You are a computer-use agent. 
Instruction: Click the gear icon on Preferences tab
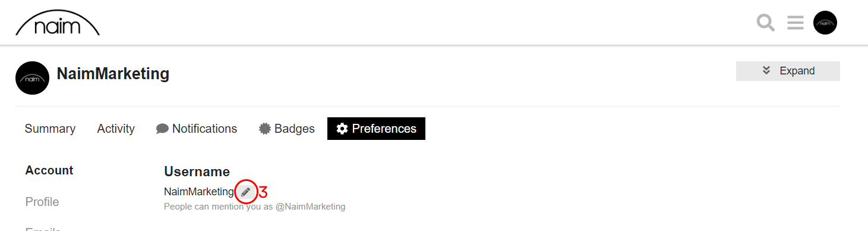(342, 129)
